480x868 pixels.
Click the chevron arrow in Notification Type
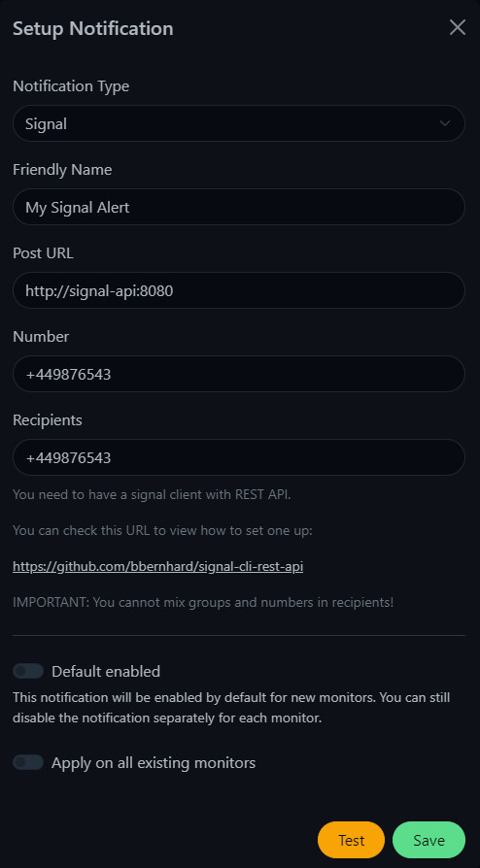pos(445,123)
